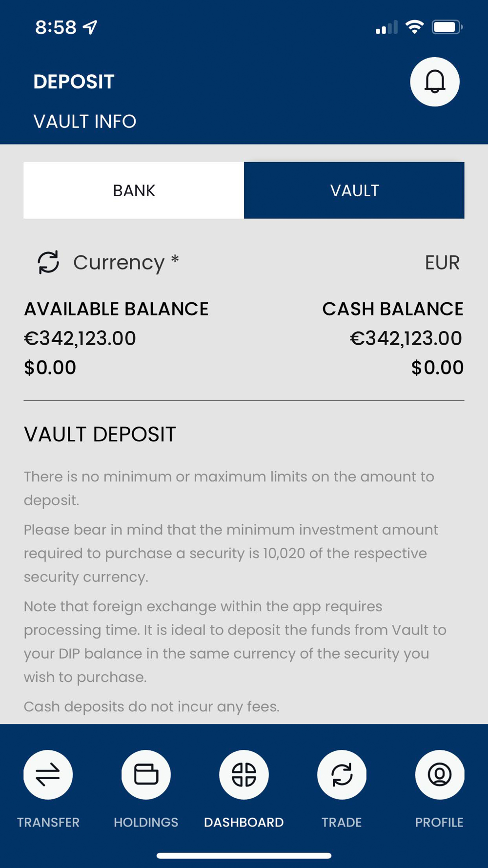Open the Profile person icon

(440, 774)
